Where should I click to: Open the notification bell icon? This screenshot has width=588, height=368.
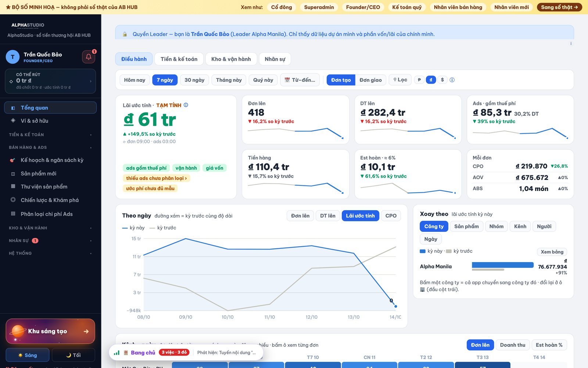click(89, 57)
